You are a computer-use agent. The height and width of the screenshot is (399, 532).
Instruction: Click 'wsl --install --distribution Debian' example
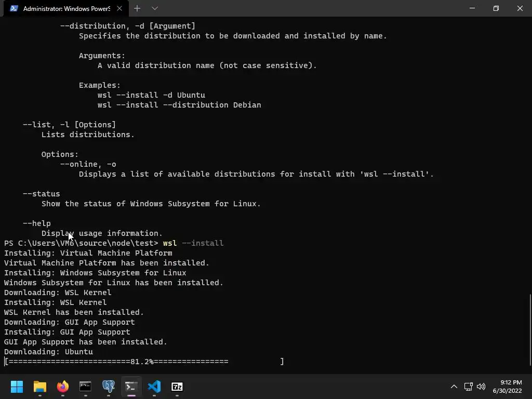[x=179, y=105]
